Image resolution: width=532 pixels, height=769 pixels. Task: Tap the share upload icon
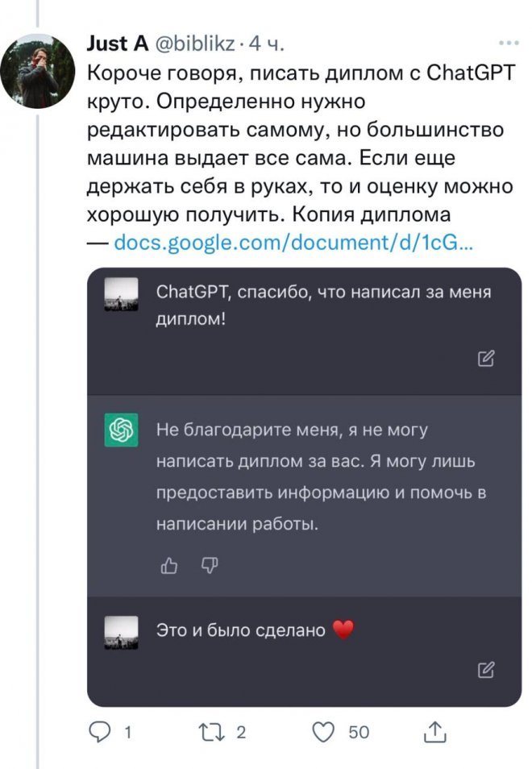(434, 732)
